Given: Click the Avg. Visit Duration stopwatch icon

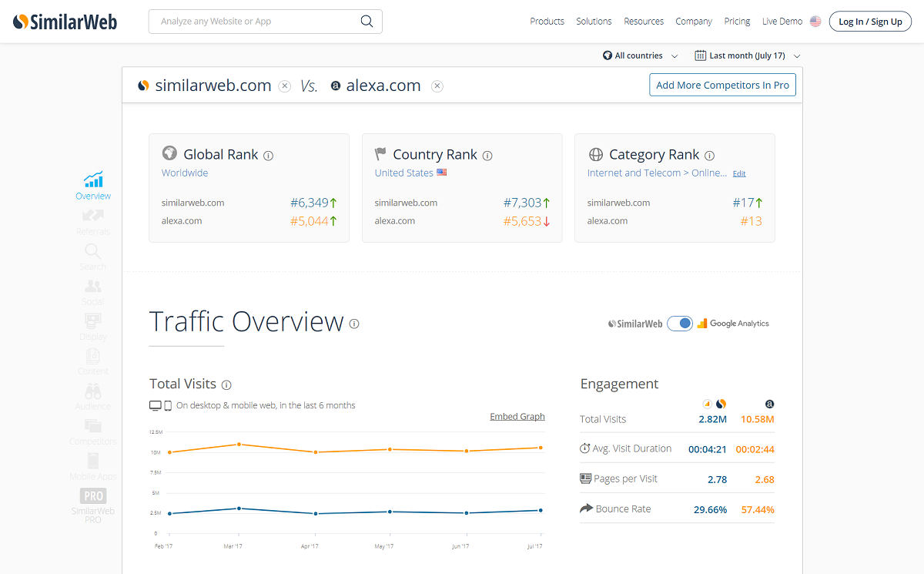Looking at the screenshot, I should [585, 448].
